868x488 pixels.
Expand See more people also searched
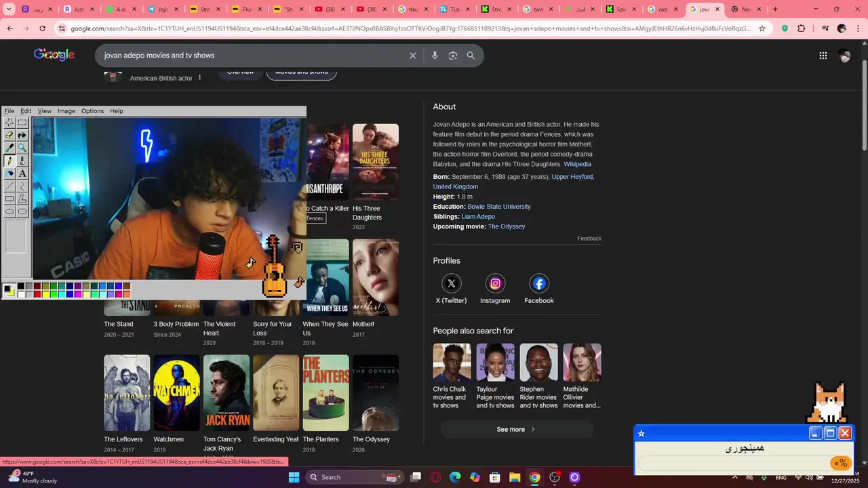pyautogui.click(x=516, y=429)
